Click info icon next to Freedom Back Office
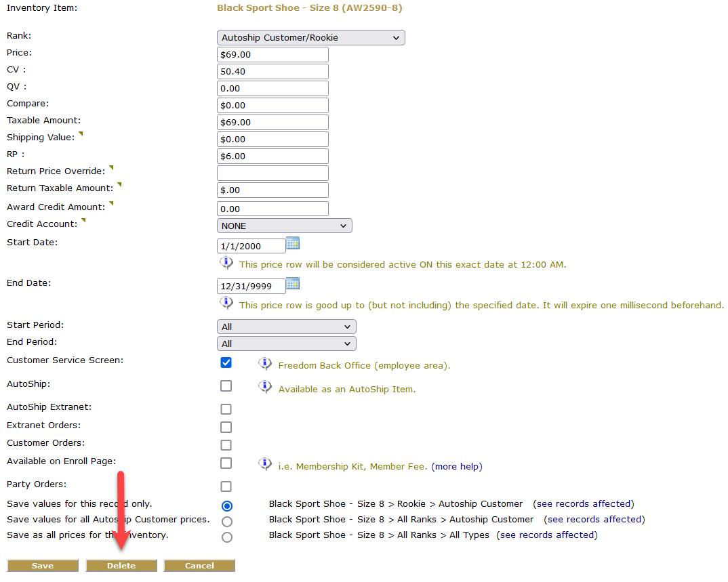Image resolution: width=728 pixels, height=582 pixels. pos(265,364)
